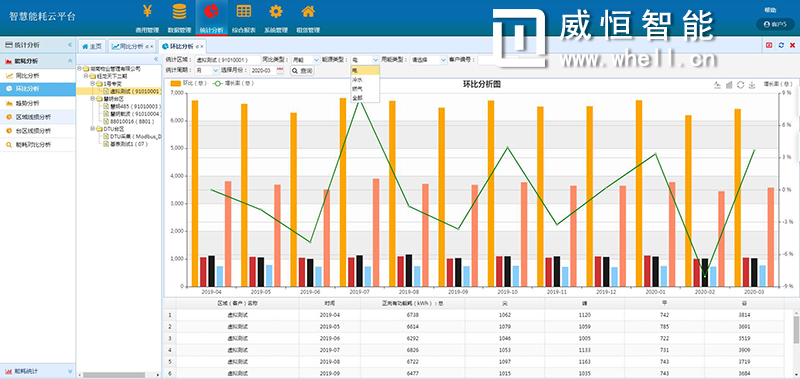This screenshot has width=800, height=379.
Task: Click table cell 6738 in row 1
Action: [413, 315]
